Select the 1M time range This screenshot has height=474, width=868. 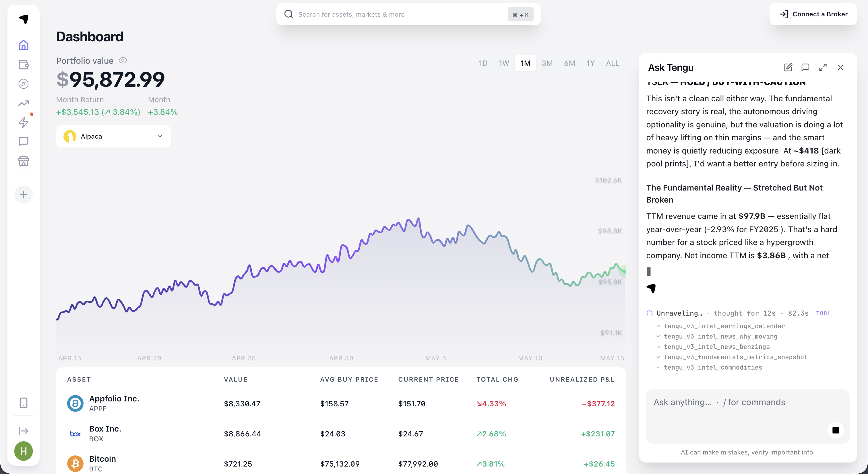coord(525,63)
